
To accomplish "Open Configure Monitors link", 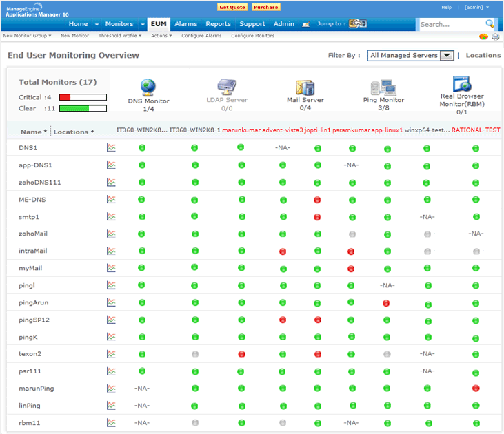I will click(252, 36).
